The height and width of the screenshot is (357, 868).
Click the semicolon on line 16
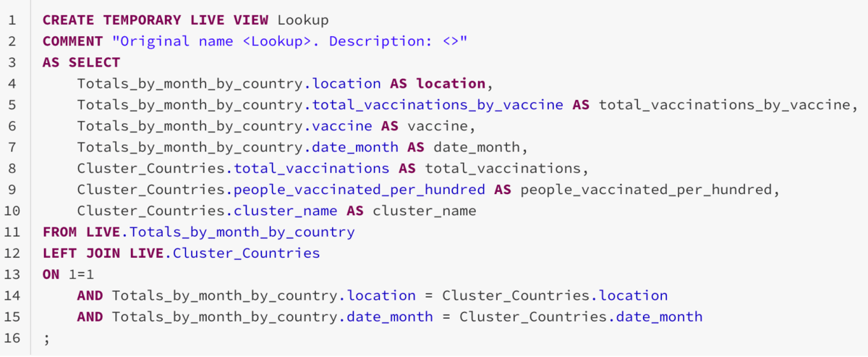coord(46,339)
